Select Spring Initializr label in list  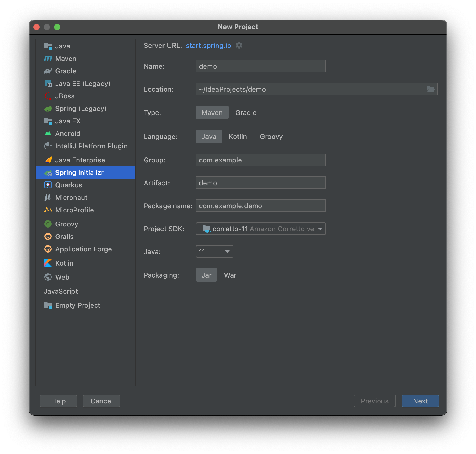tap(79, 173)
